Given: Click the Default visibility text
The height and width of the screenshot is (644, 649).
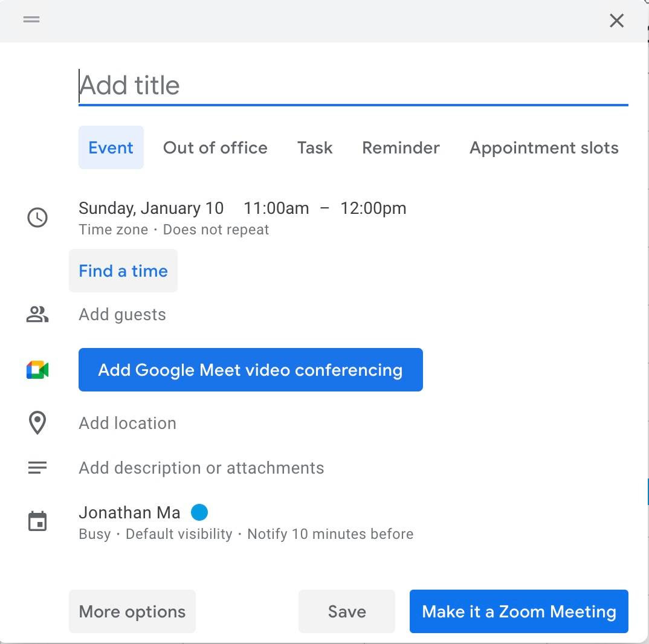Looking at the screenshot, I should tap(179, 534).
